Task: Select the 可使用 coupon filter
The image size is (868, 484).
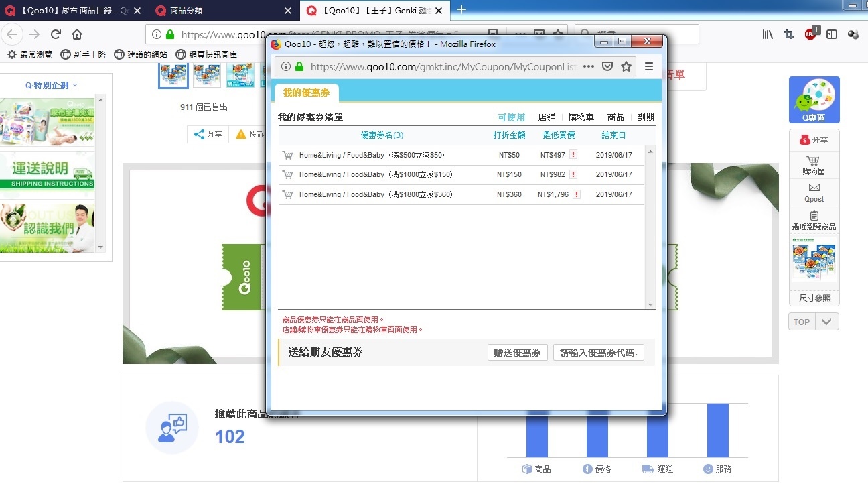Action: pyautogui.click(x=512, y=117)
